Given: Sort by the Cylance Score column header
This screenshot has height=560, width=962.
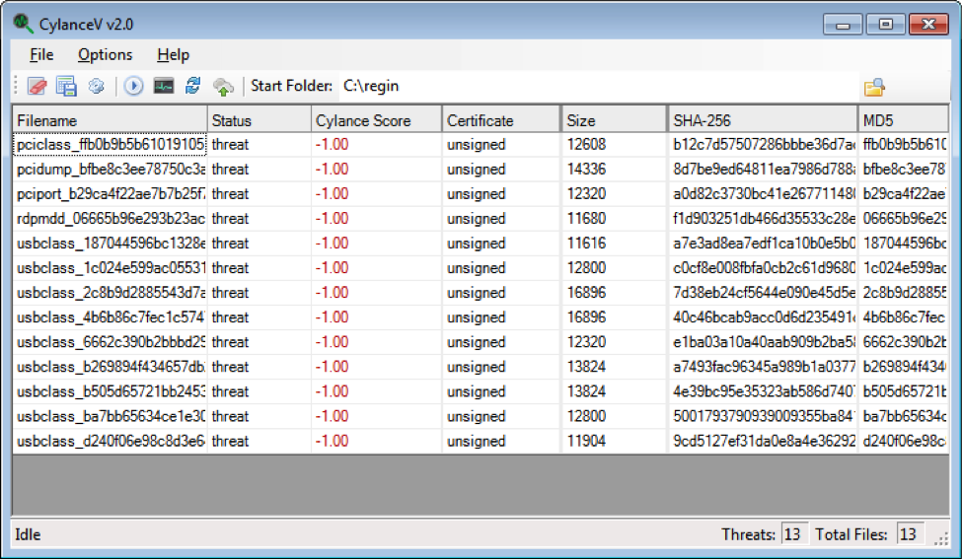Looking at the screenshot, I should tap(377, 120).
